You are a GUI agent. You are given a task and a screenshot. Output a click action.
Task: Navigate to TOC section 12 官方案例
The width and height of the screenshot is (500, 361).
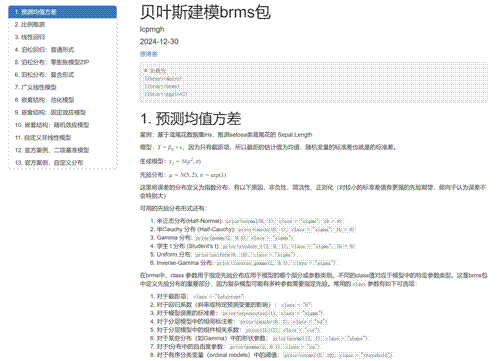62,150
